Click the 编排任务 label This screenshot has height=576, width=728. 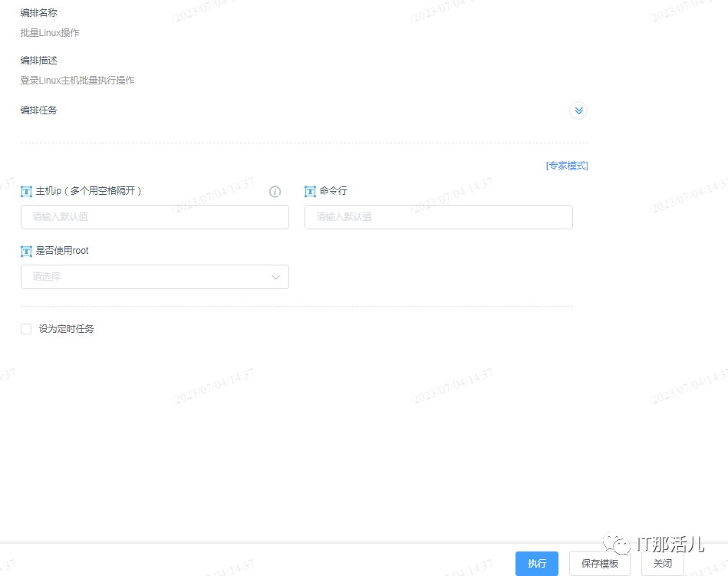tap(38, 110)
